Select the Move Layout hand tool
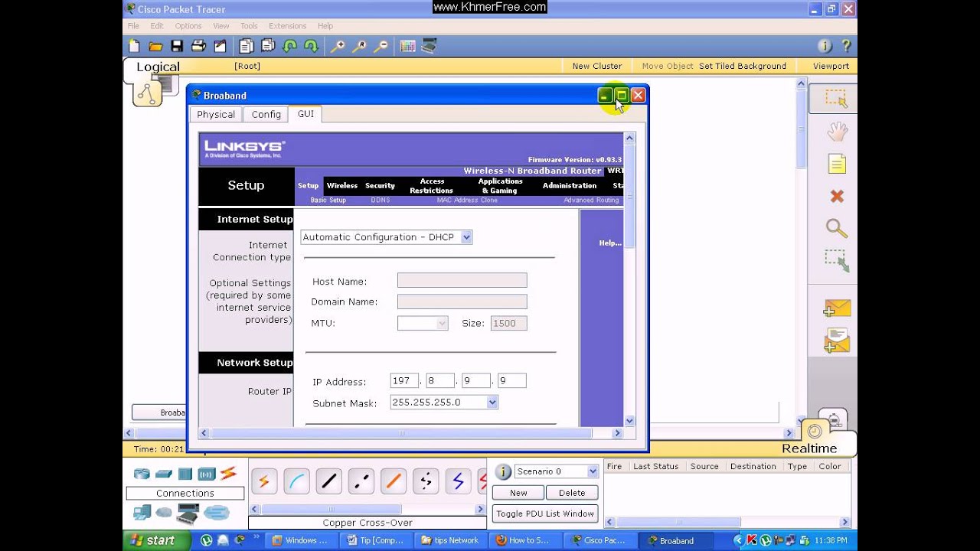980x551 pixels. (837, 132)
